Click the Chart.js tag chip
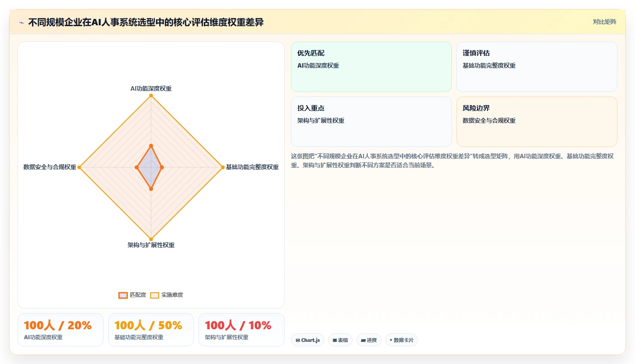The image size is (635, 364). [308, 340]
